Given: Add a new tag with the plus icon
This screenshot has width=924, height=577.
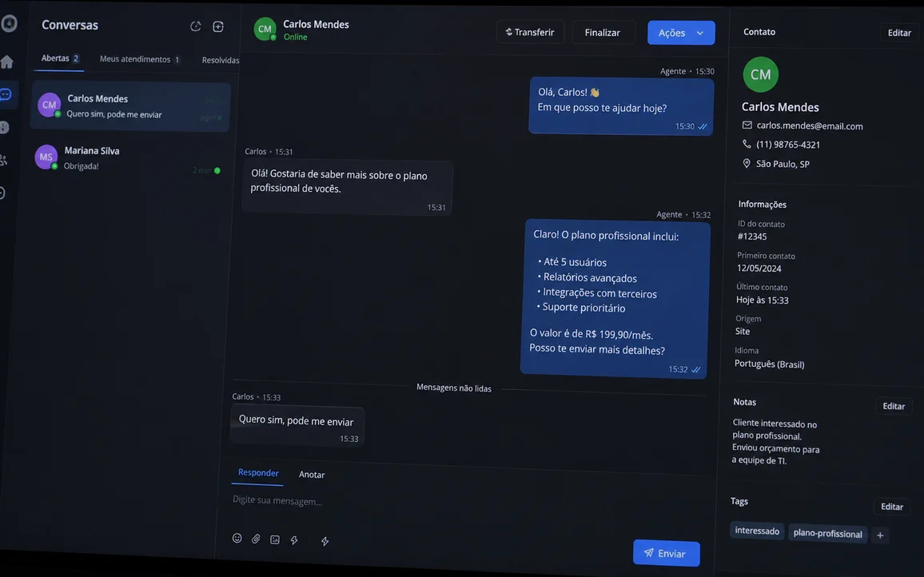Looking at the screenshot, I should tap(880, 535).
